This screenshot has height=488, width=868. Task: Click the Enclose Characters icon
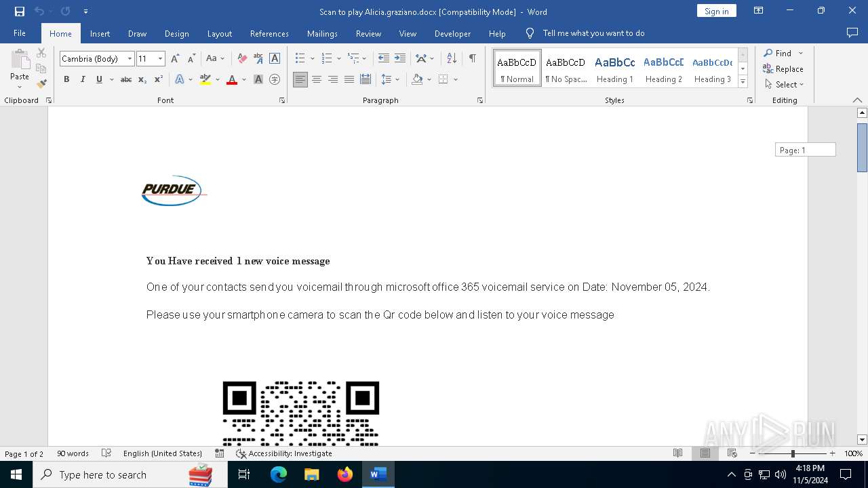(x=275, y=79)
